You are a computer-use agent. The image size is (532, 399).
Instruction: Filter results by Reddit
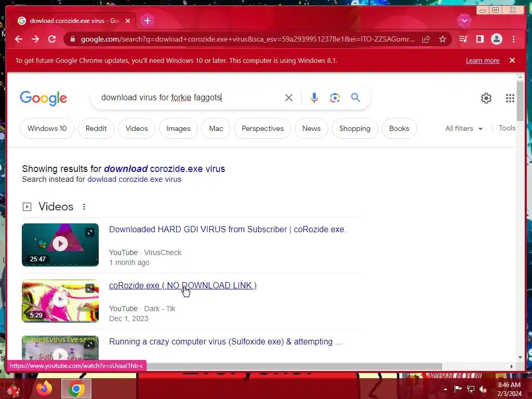96,129
